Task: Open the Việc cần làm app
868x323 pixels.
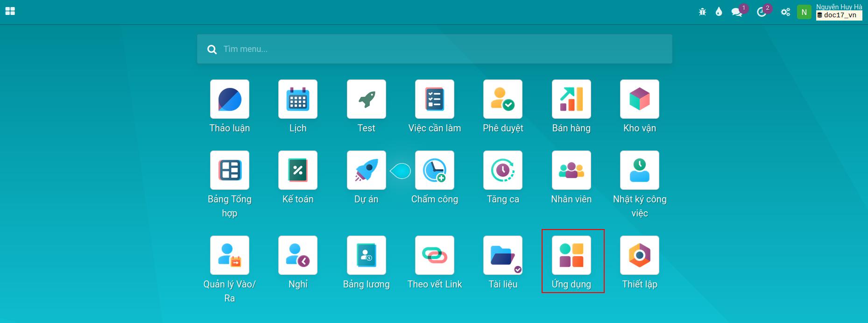Action: point(435,99)
